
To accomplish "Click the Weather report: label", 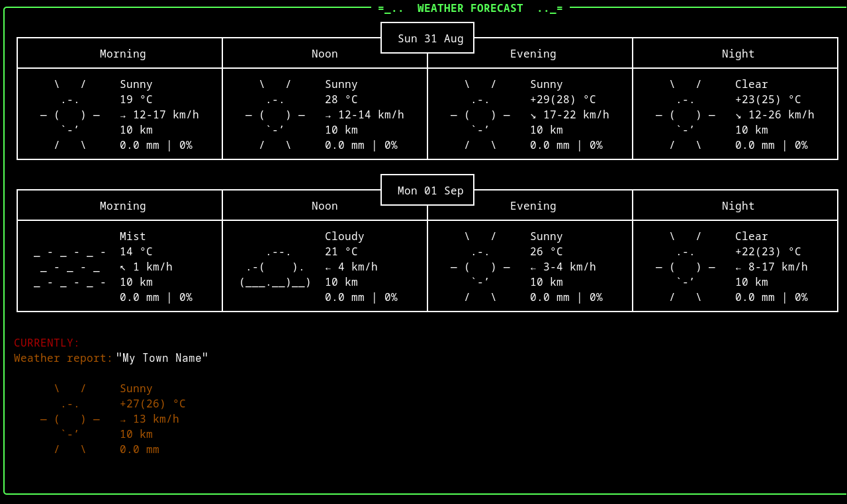I will pos(64,358).
